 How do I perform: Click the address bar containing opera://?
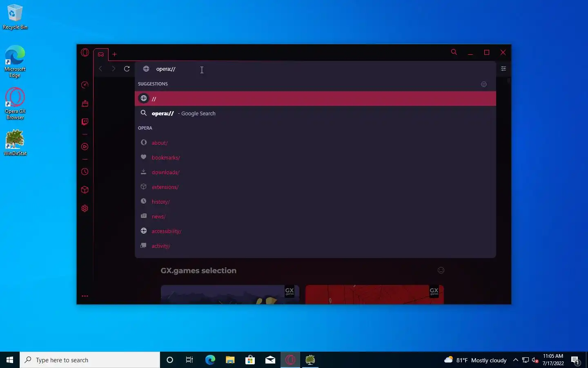point(315,69)
